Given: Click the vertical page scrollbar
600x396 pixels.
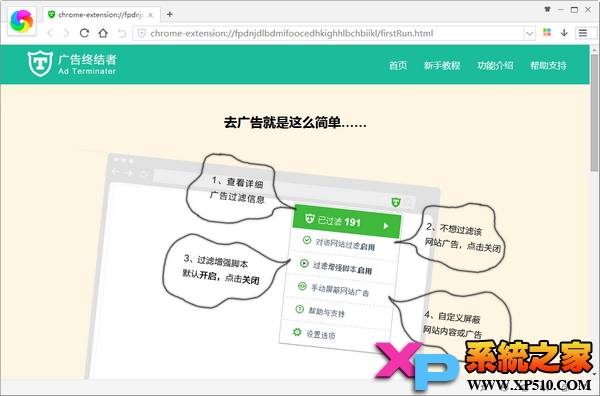Looking at the screenshot, I should click(594, 113).
